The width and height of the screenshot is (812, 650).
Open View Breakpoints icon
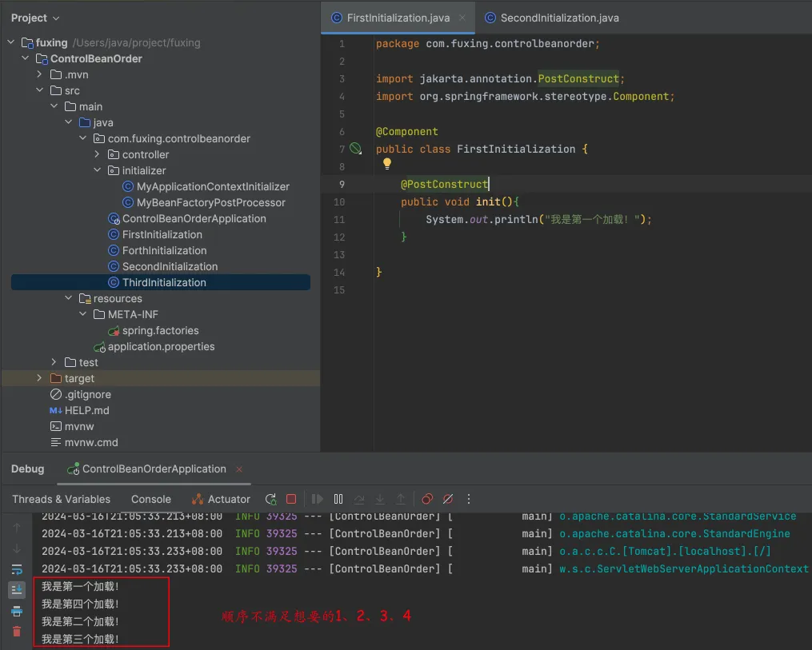point(426,499)
